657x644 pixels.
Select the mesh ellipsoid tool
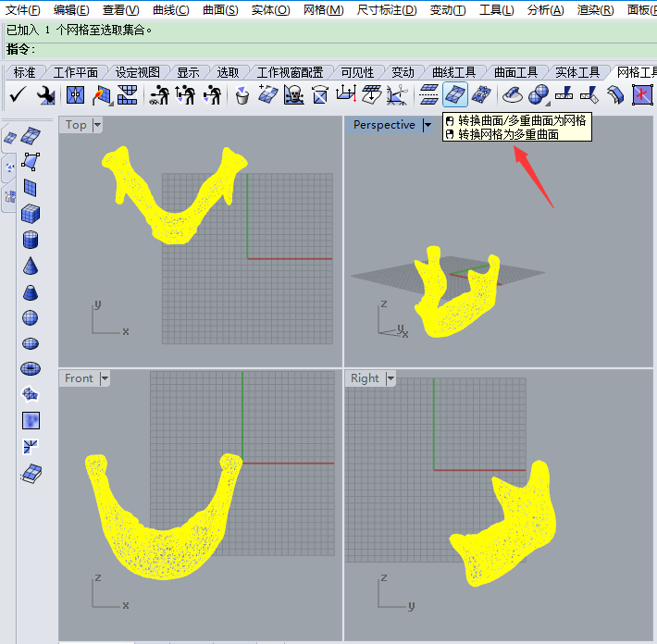coord(31,343)
